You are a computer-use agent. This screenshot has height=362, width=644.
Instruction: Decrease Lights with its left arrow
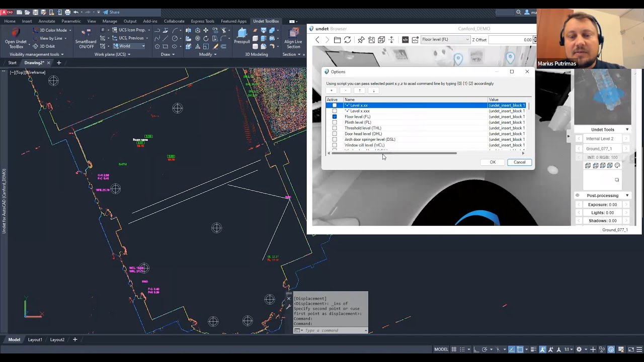(x=579, y=213)
